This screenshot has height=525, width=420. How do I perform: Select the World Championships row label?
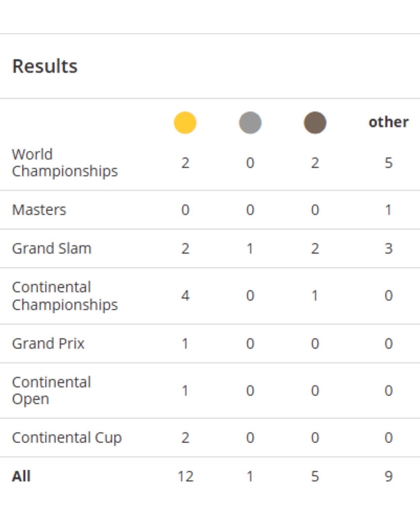point(65,163)
